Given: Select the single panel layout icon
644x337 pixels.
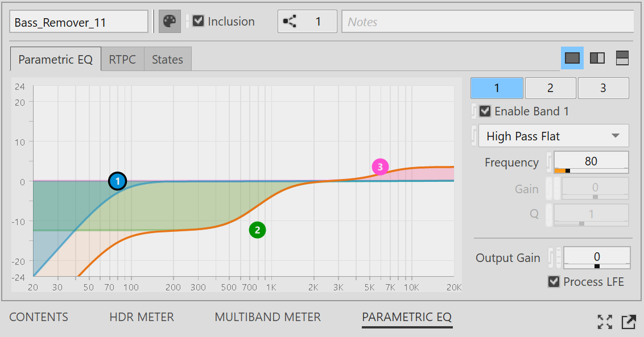Looking at the screenshot, I should pyautogui.click(x=572, y=58).
